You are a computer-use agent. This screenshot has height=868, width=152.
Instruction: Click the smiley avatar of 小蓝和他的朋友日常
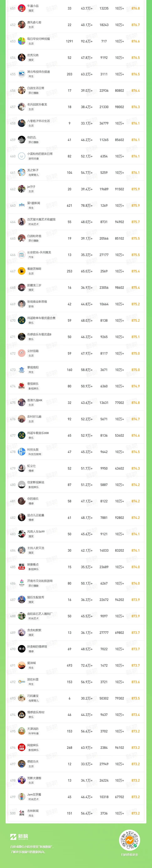pyautogui.click(x=22, y=156)
